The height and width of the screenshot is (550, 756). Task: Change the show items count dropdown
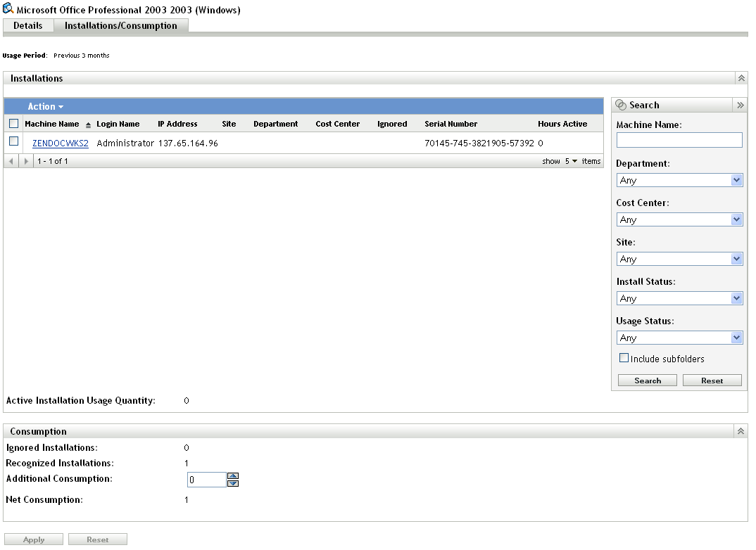click(572, 161)
